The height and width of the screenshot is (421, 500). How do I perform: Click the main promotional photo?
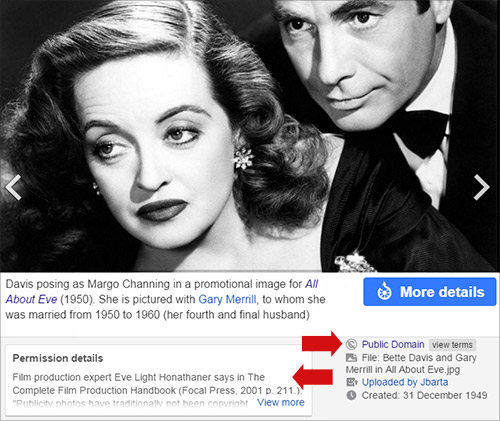(x=250, y=136)
